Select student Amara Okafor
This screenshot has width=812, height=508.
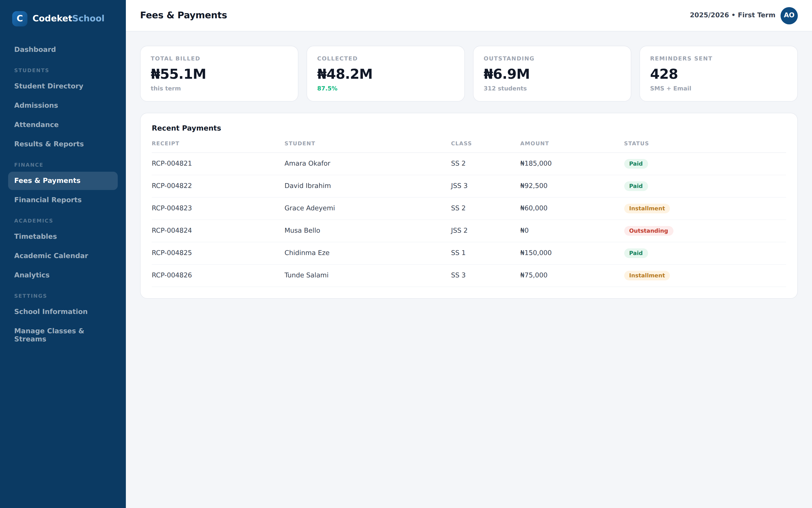pyautogui.click(x=307, y=164)
